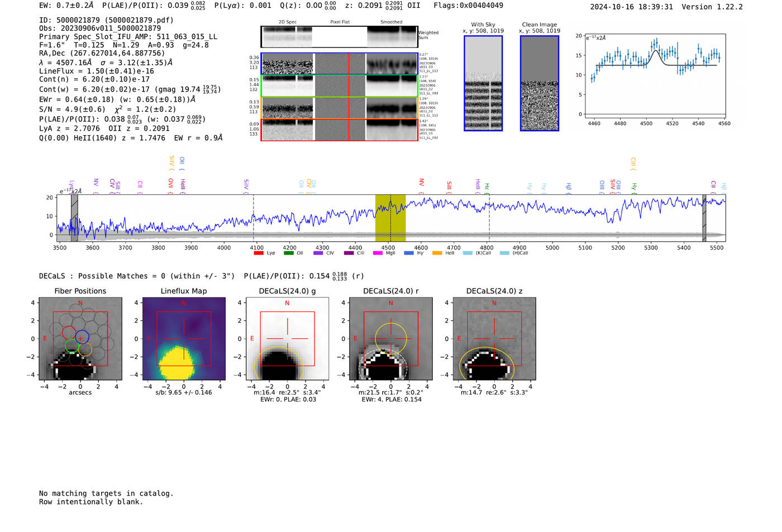782x532 pixels.
Task: Click the 'LineFlux = 1.50(±0.41)e-16' text
Action: coord(97,71)
